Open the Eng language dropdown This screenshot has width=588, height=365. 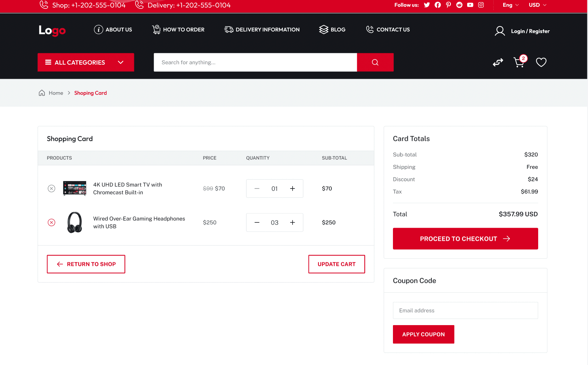[x=511, y=5]
